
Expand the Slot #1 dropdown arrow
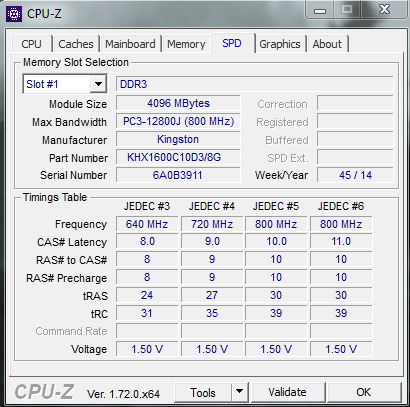point(98,84)
